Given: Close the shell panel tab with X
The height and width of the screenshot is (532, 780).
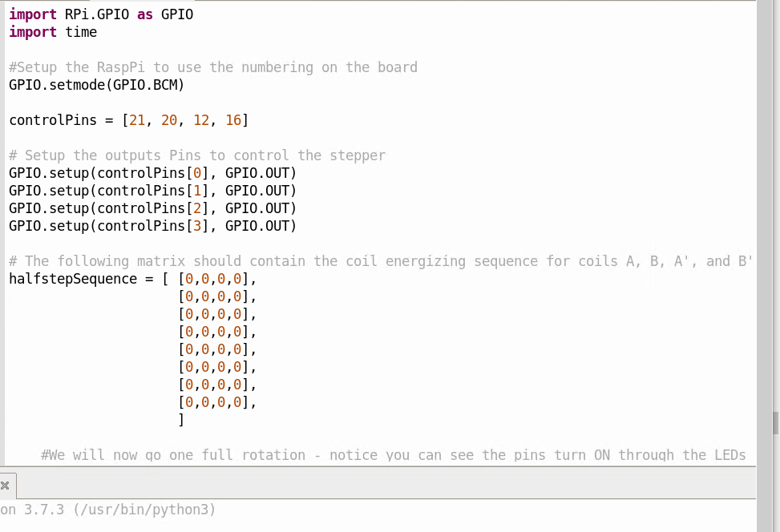Looking at the screenshot, I should click(x=5, y=486).
